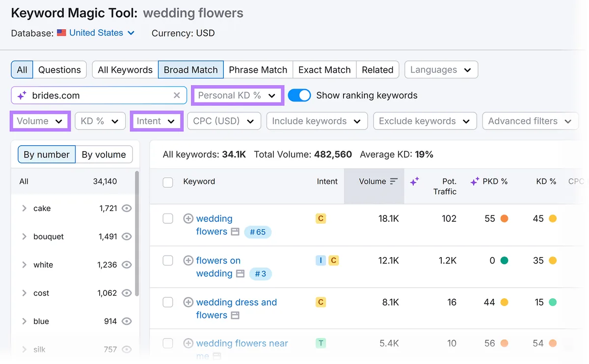Switch to Phrase Match tab
The image size is (589, 364).
[258, 70]
